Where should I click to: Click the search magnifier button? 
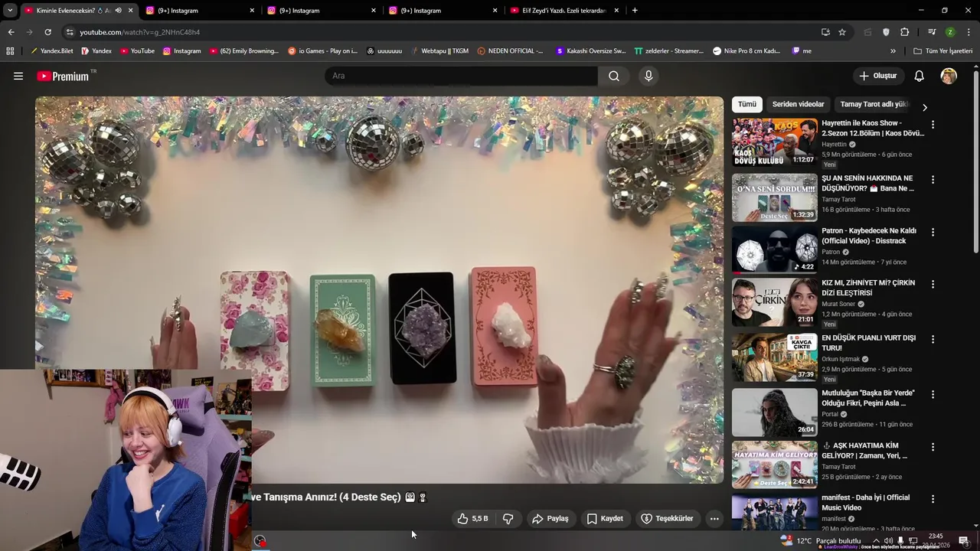tap(614, 76)
